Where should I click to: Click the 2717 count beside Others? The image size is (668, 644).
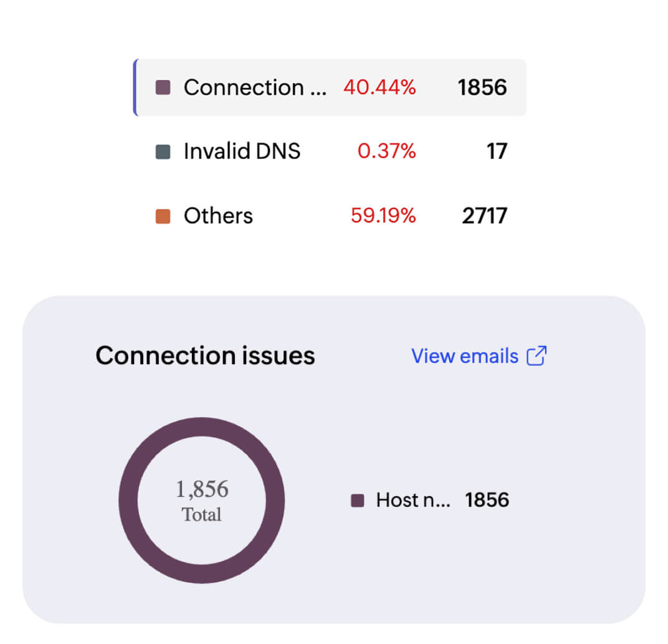[x=485, y=215]
